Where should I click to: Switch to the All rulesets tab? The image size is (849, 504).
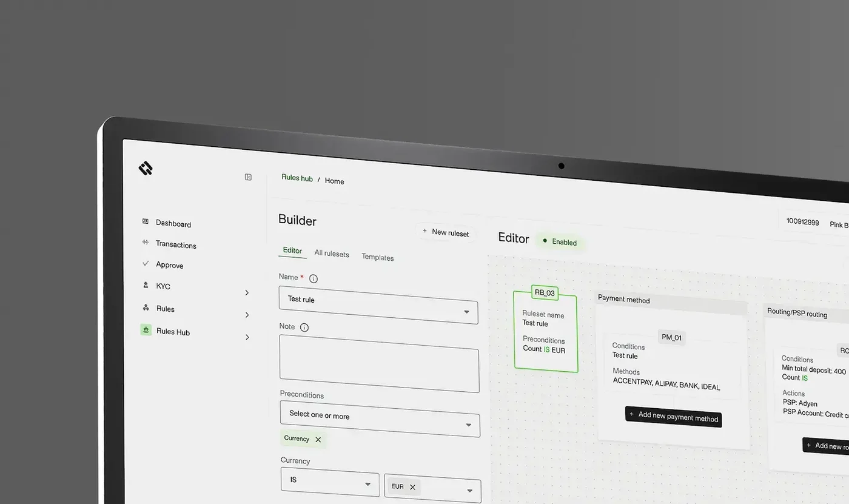(332, 254)
